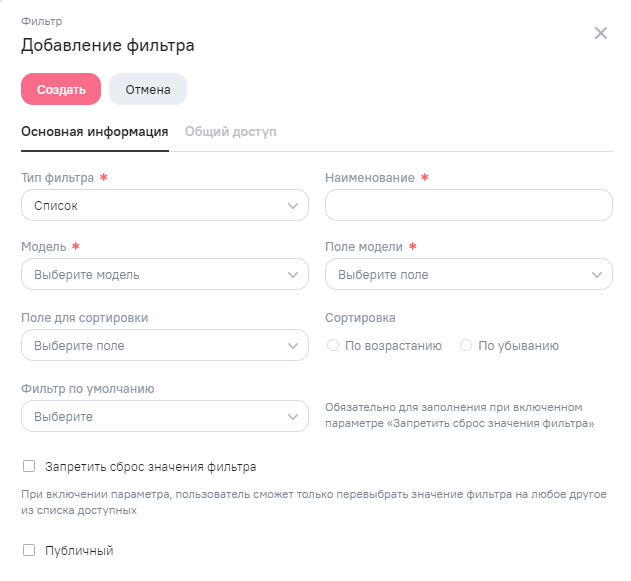Click the chevron arrow in Поле для сортировки
Screen dimensions: 631x581
tap(293, 346)
